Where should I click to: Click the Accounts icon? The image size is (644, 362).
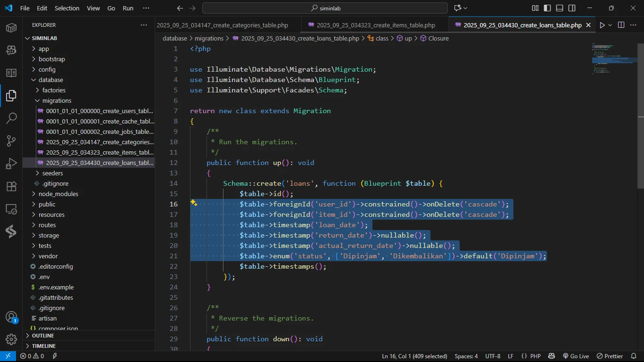coord(11,317)
